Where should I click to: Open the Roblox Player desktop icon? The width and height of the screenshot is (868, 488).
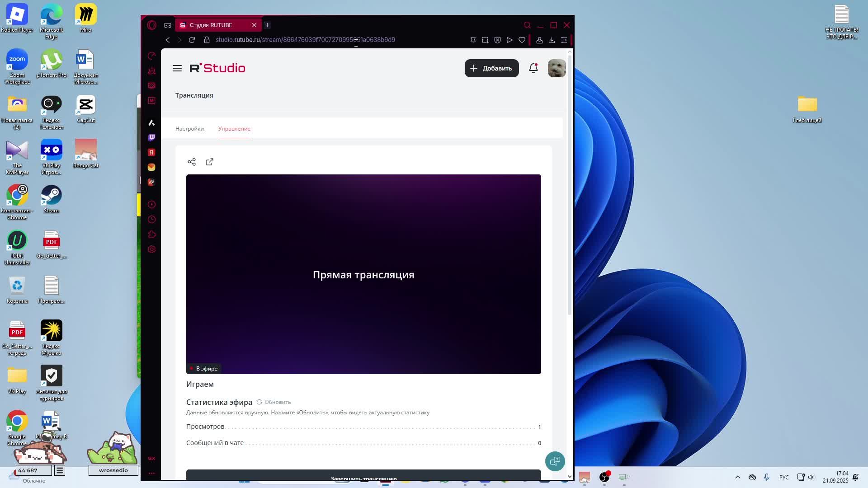point(17,18)
